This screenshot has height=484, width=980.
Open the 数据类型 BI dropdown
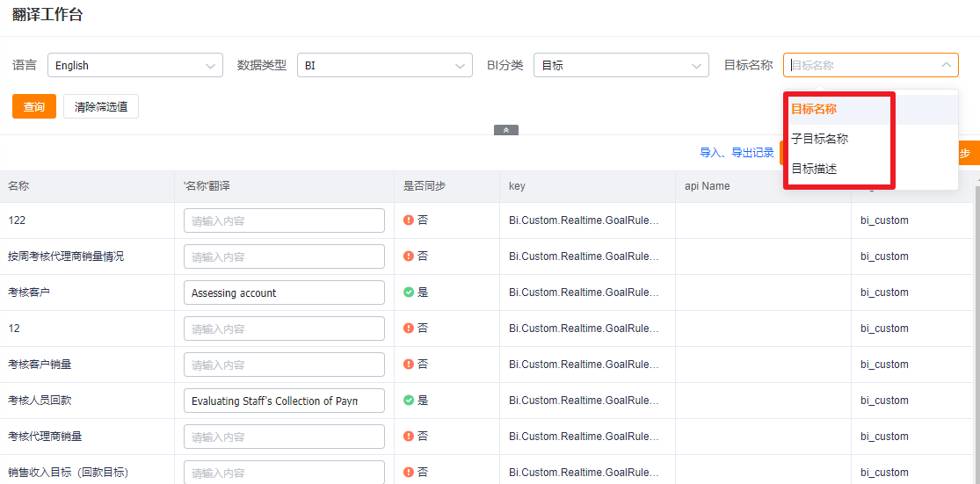pos(384,65)
